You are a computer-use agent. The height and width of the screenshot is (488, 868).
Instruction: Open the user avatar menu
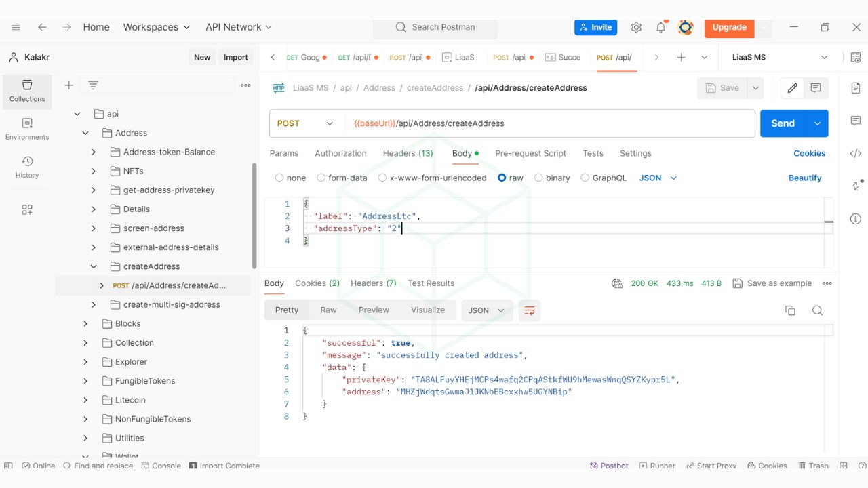coord(686,27)
